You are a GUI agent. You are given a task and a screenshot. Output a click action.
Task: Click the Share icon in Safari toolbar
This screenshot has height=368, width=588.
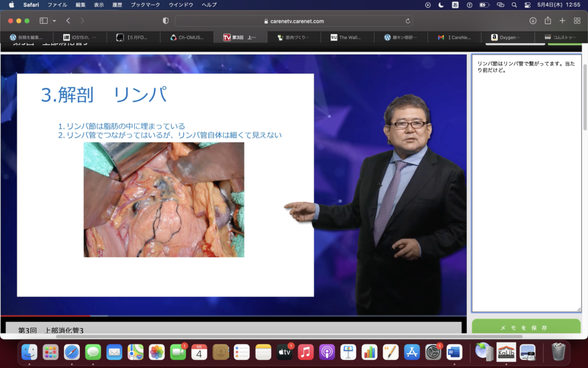tap(548, 21)
